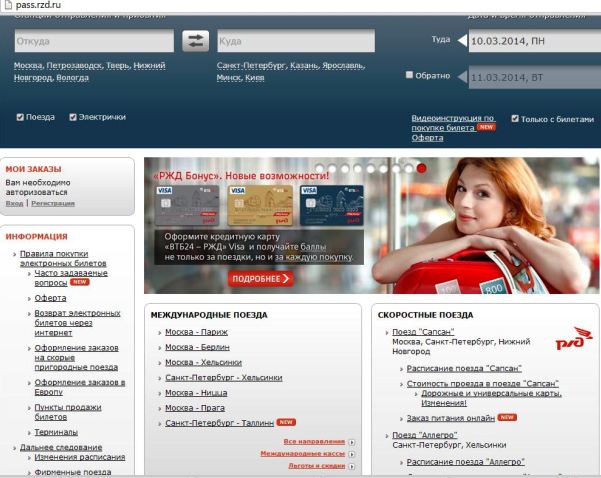Click arrow icon next to Льготы и скидки
The image size is (601, 478).
click(352, 466)
